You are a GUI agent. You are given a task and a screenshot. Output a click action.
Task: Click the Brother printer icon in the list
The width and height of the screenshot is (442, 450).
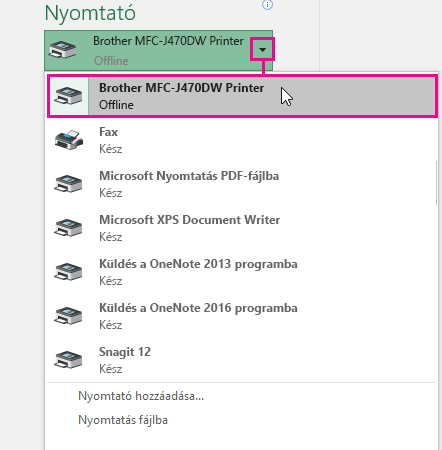[x=68, y=96]
